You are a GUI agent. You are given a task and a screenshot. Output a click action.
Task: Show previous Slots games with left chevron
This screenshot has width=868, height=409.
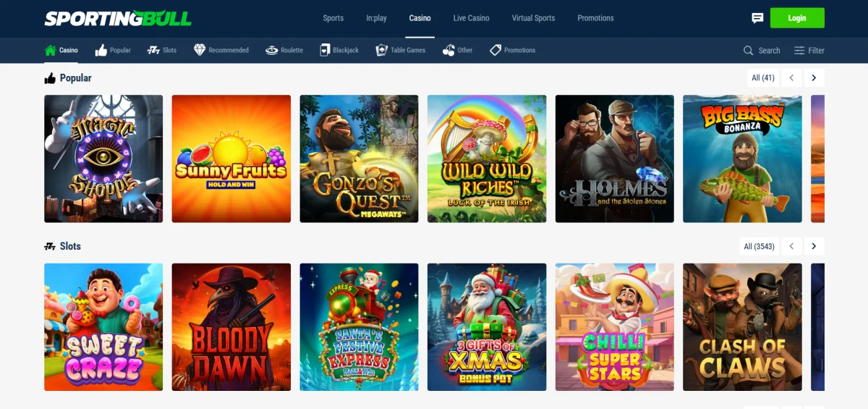[x=791, y=246]
